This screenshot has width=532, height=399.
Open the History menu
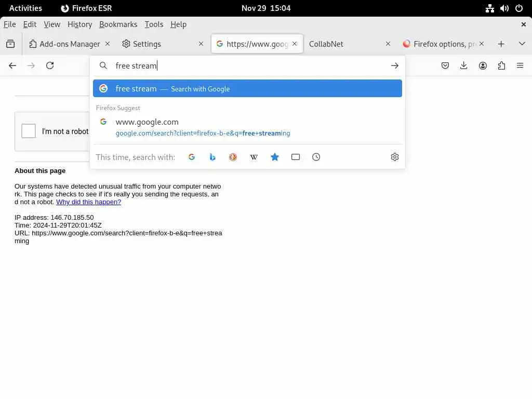(x=79, y=24)
